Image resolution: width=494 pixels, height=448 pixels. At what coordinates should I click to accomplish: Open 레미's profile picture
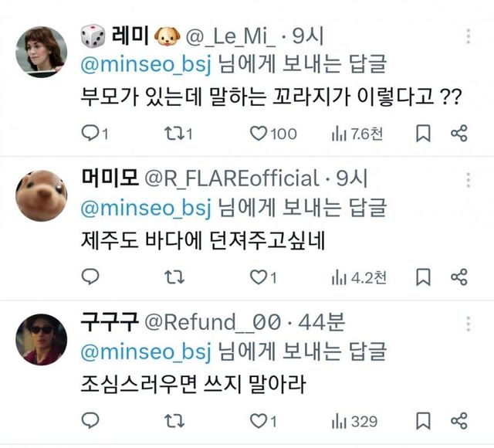point(41,52)
